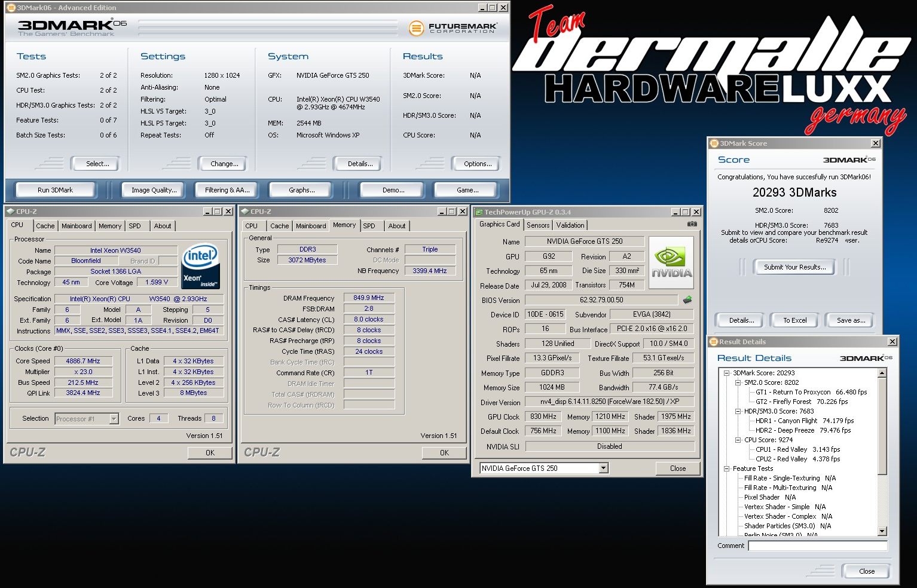This screenshot has height=588, width=917.
Task: Click the 3DMark06 title bar icon
Action: point(11,8)
